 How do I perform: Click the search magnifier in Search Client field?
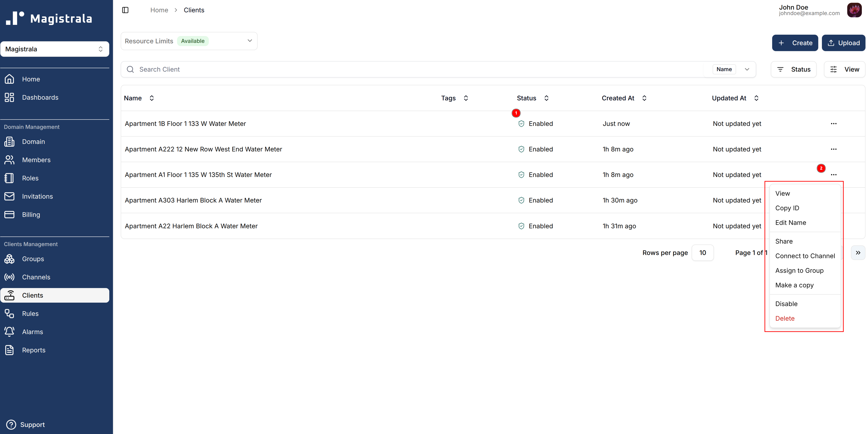click(x=130, y=69)
